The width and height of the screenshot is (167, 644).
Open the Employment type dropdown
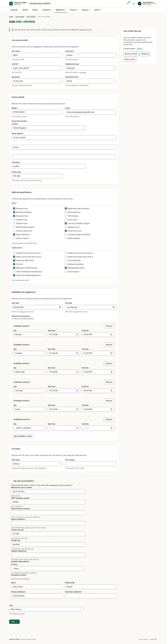click(91, 68)
